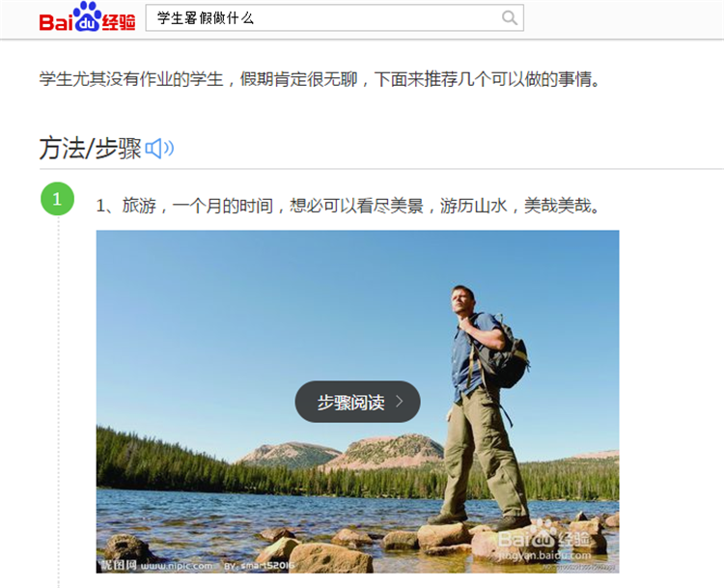Click the hiker's backpack in the photo

507,353
